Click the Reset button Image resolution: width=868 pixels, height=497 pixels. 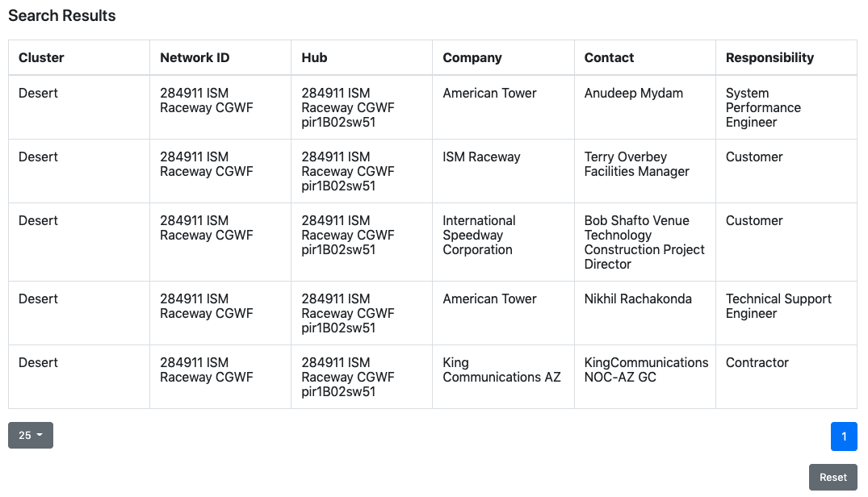point(832,477)
